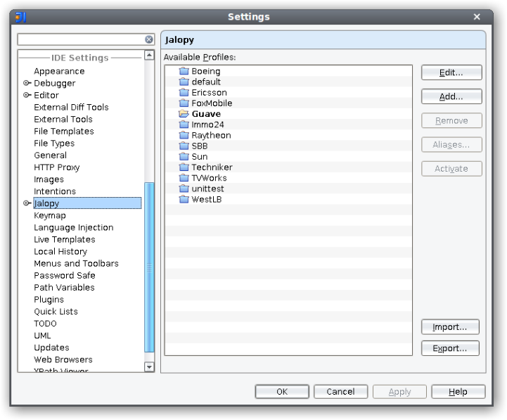Select External Diff Tools setting

point(71,107)
